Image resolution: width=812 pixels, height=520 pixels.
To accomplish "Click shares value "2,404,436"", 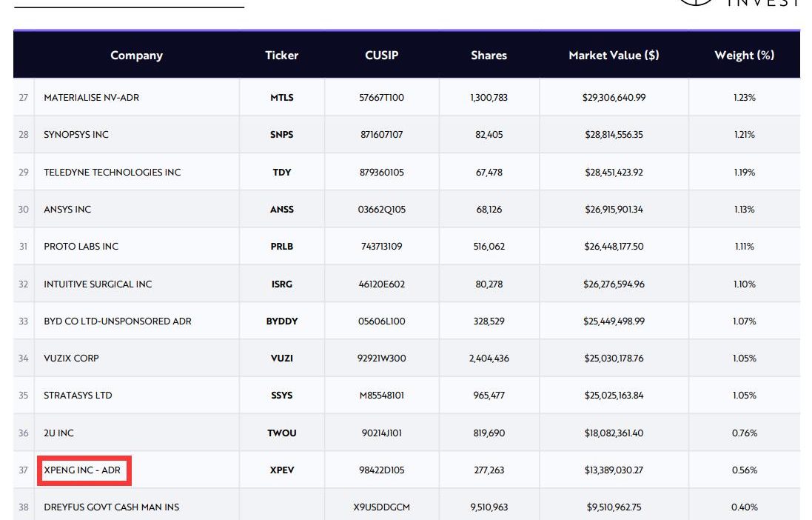I will tap(489, 359).
